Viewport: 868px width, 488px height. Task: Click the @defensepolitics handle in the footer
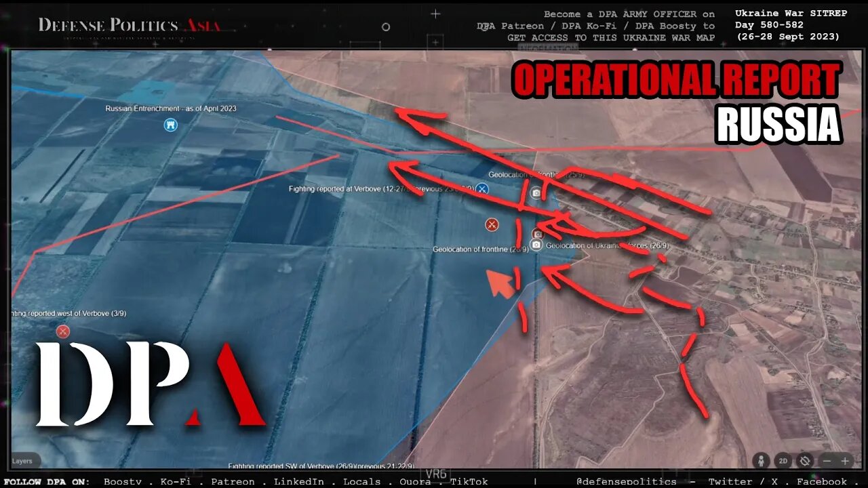625,481
